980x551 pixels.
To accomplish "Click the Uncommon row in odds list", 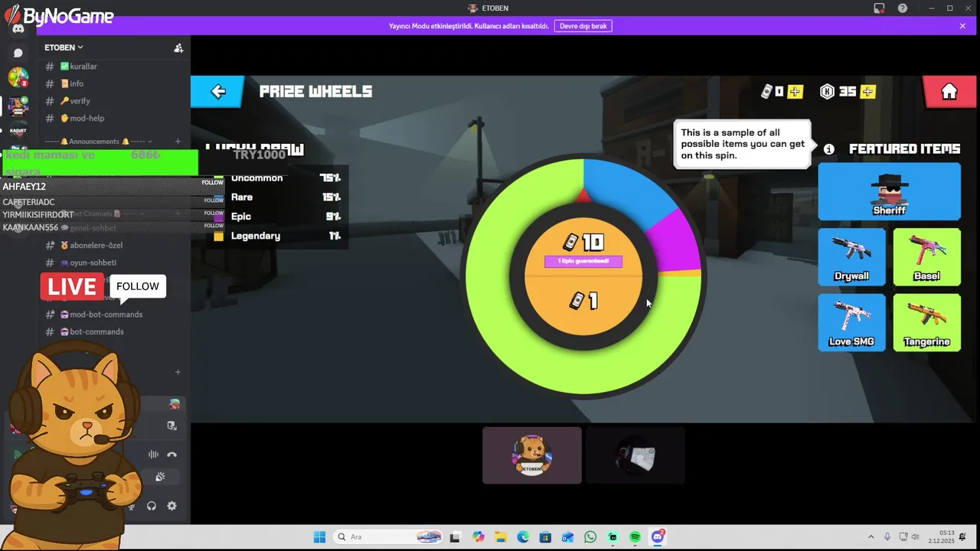I will [277, 178].
